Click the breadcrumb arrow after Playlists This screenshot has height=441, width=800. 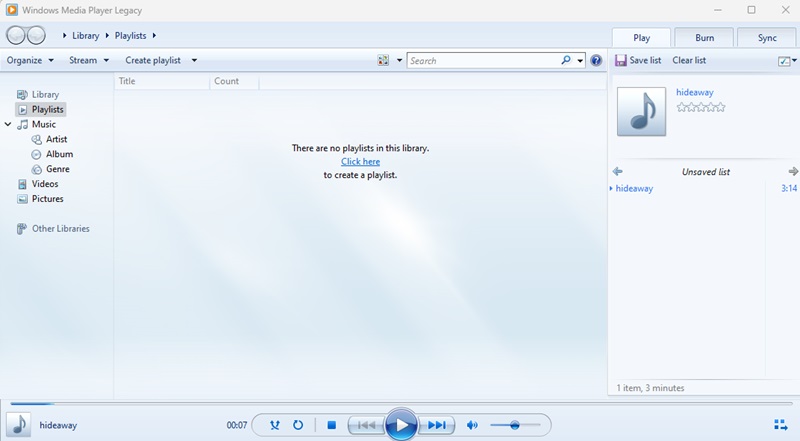click(154, 35)
